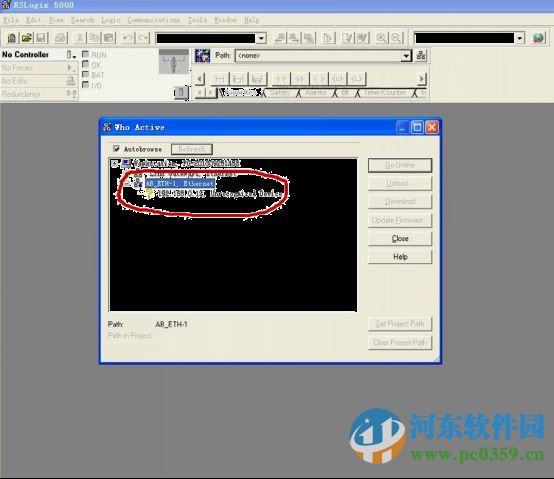Image resolution: width=554 pixels, height=479 pixels.
Task: Toggle the Autobrowse checkbox
Action: pyautogui.click(x=116, y=149)
